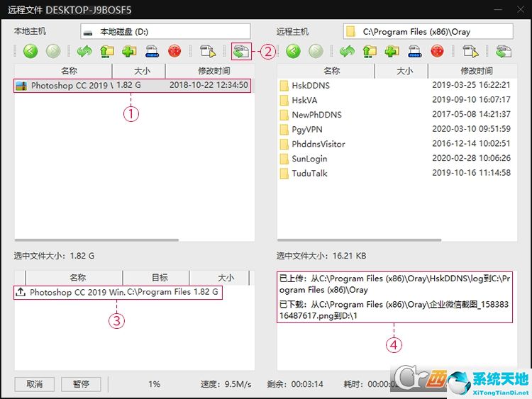This screenshot has width=532, height=399.
Task: Create new folder in local panel
Action: (128, 51)
